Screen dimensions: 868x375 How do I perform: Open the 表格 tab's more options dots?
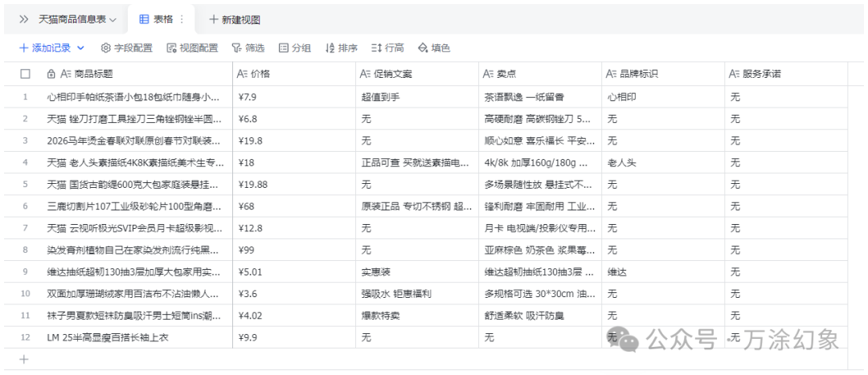coord(182,19)
